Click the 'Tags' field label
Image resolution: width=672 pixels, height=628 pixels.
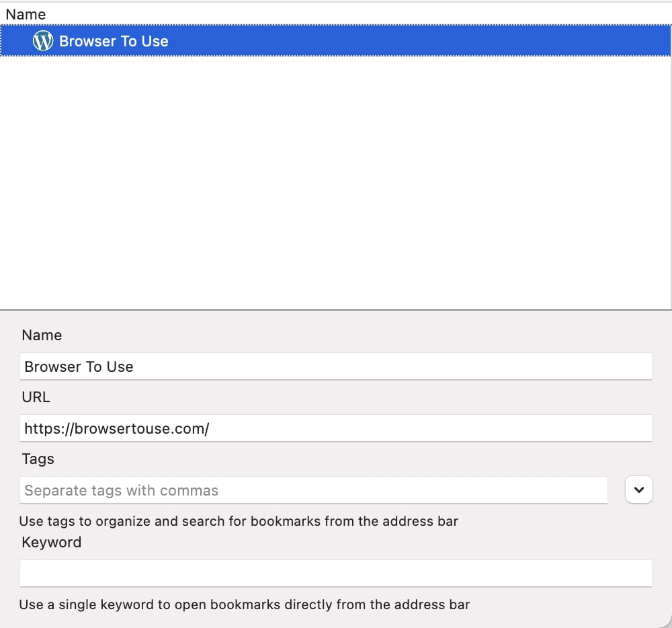[x=38, y=459]
